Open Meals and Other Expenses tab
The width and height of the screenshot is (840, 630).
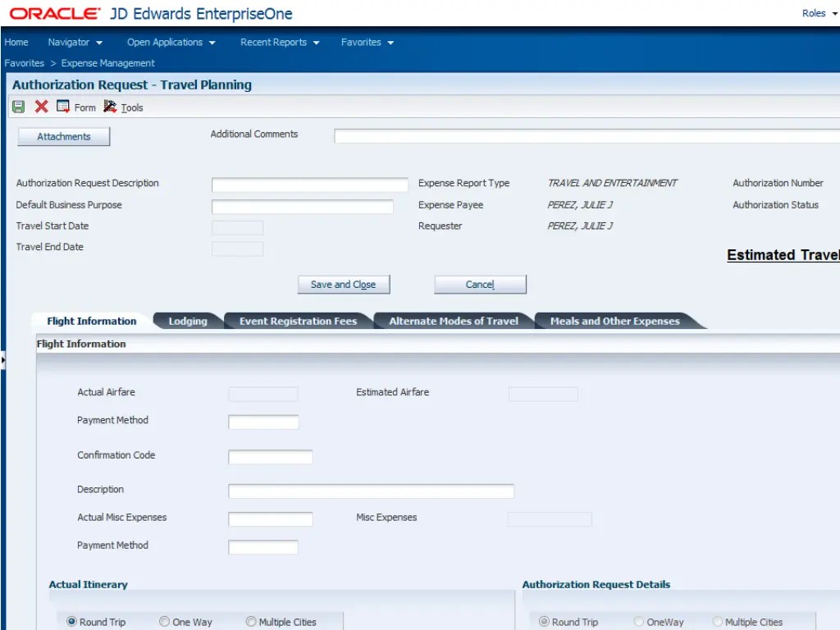click(614, 321)
